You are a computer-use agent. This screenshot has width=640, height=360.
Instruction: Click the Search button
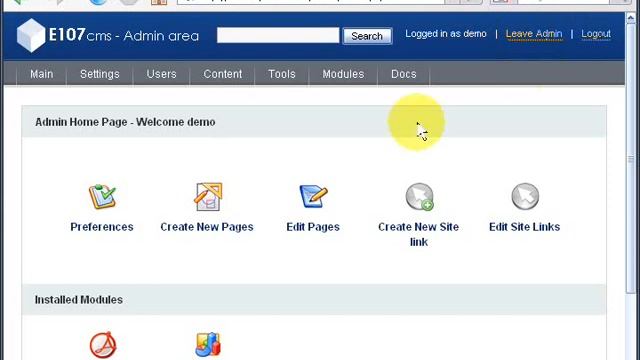[367, 36]
